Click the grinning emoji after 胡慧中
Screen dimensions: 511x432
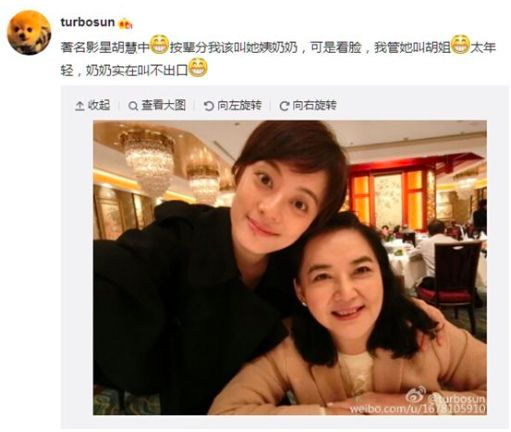[160, 45]
